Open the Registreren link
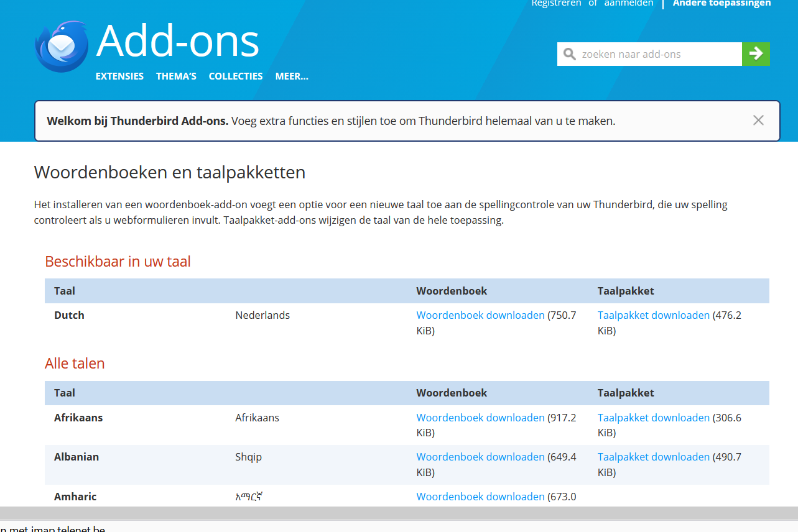Image resolution: width=798 pixels, height=532 pixels. point(556,4)
